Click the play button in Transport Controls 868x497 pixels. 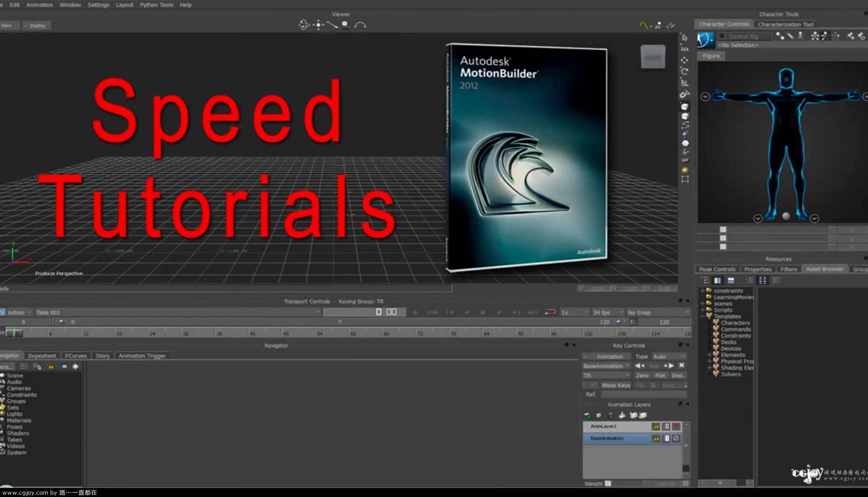499,312
